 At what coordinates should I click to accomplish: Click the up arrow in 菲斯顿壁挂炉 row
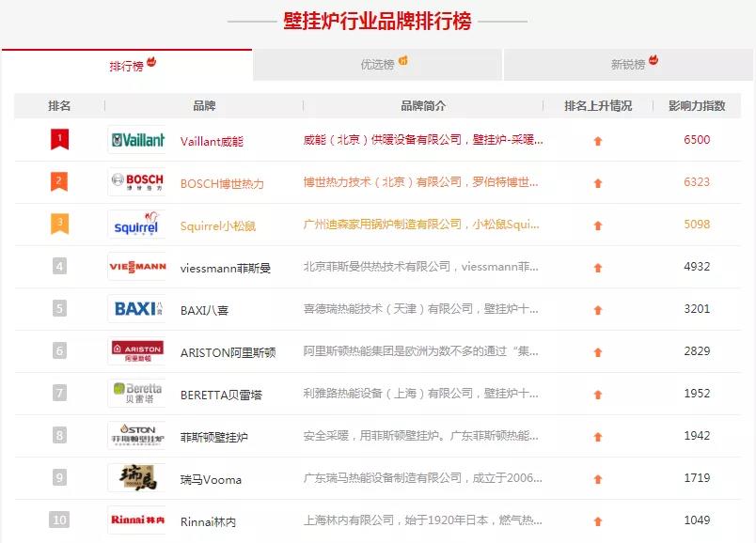(598, 437)
